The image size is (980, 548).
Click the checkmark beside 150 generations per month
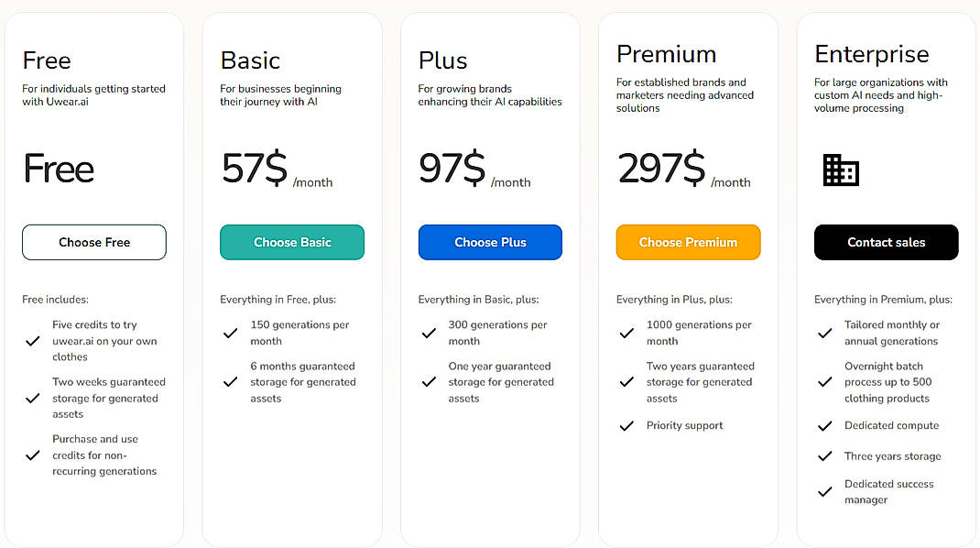tap(230, 333)
